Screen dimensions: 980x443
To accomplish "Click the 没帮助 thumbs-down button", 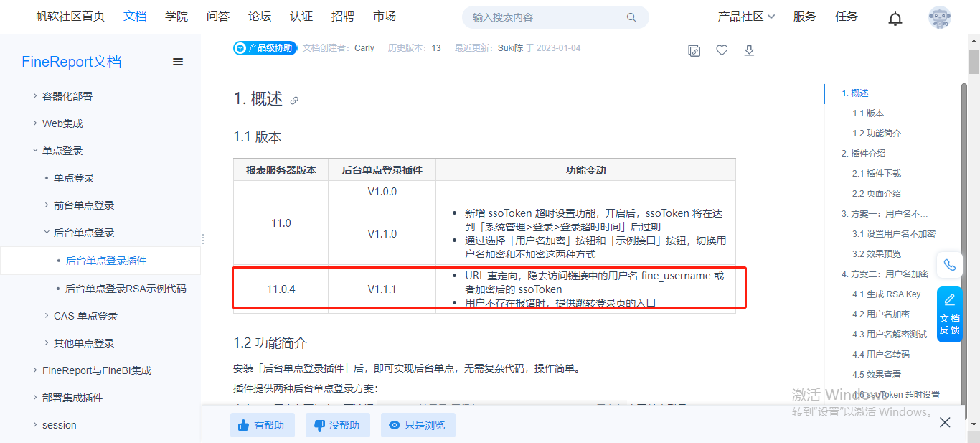I will [338, 425].
